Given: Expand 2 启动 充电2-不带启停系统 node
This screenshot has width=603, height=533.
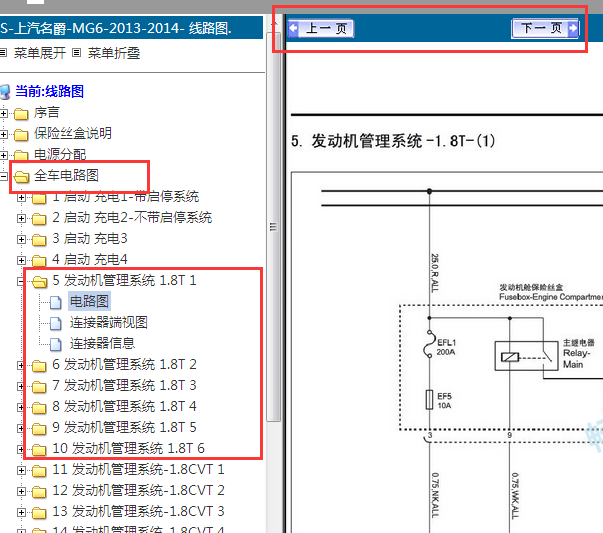Looking at the screenshot, I should [x=22, y=218].
